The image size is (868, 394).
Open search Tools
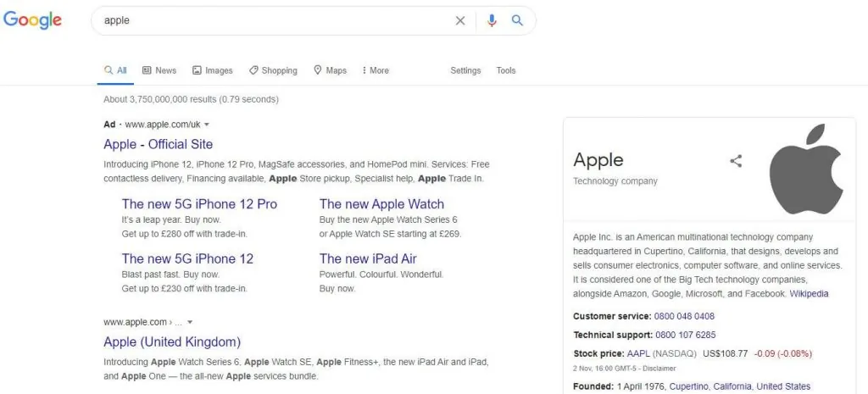click(506, 70)
